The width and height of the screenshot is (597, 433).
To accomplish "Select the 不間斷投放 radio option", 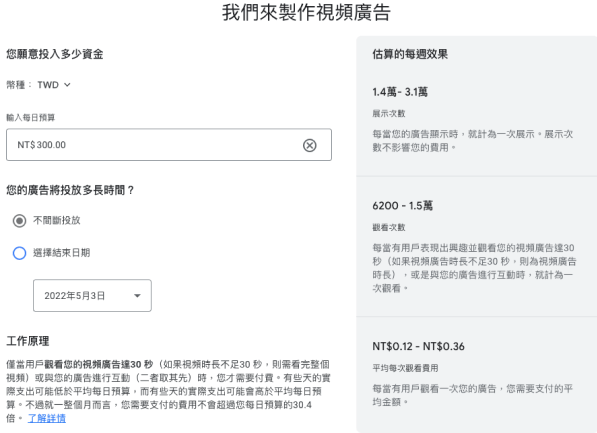I will 19,220.
